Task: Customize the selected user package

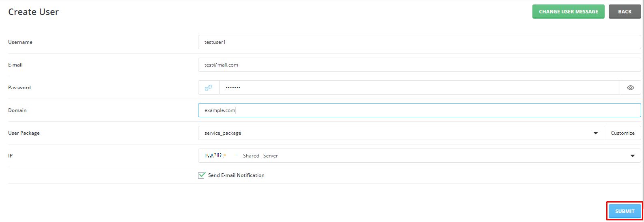Action: point(622,133)
